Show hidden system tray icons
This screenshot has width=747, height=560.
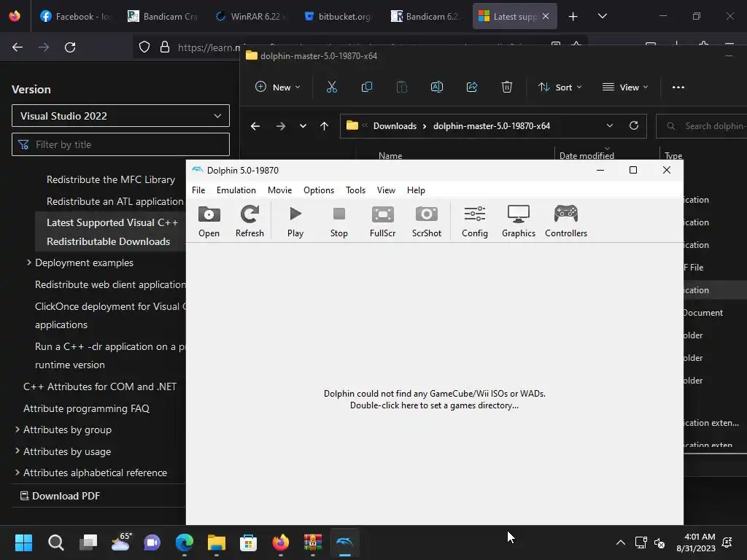[620, 542]
